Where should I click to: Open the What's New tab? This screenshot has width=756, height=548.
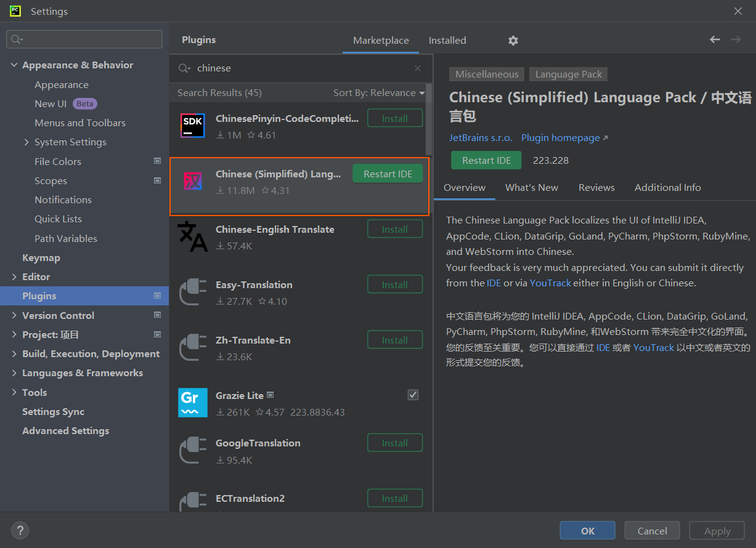(532, 188)
